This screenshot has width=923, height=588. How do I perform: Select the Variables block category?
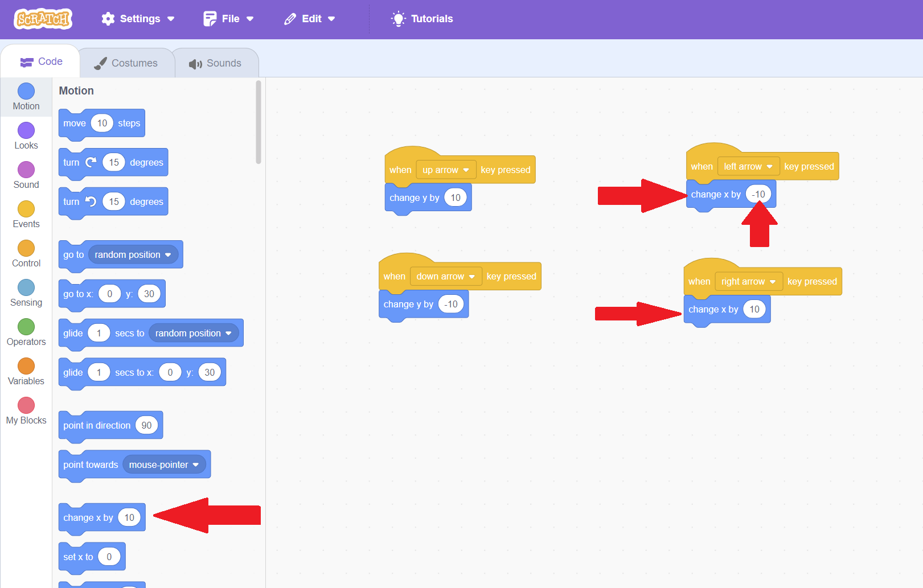coord(26,372)
